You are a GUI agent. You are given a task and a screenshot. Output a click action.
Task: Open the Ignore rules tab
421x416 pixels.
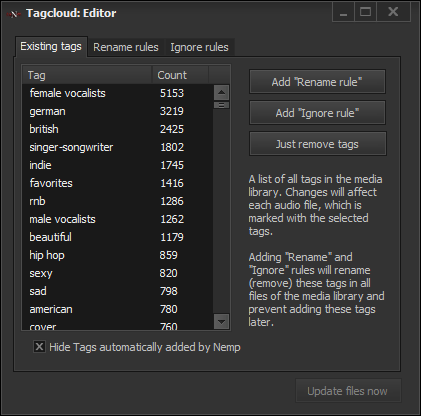point(199,47)
